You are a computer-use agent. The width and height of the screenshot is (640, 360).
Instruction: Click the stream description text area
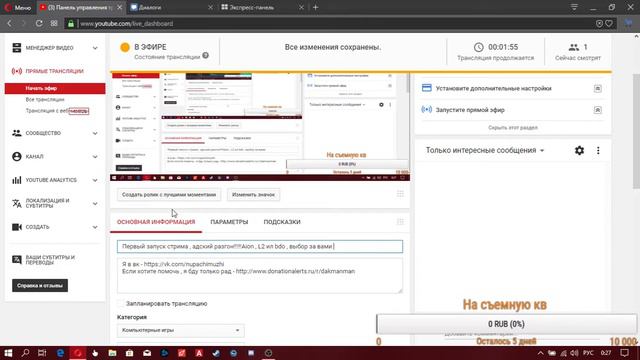[260, 276]
